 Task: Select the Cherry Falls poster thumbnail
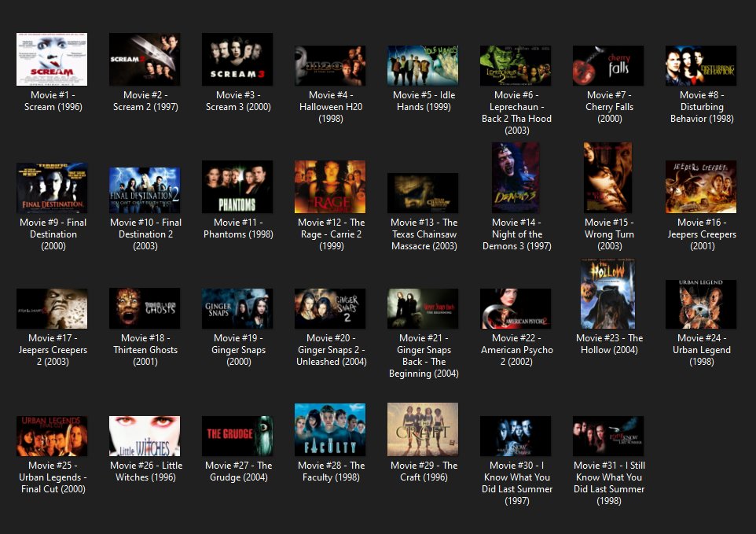coord(608,65)
